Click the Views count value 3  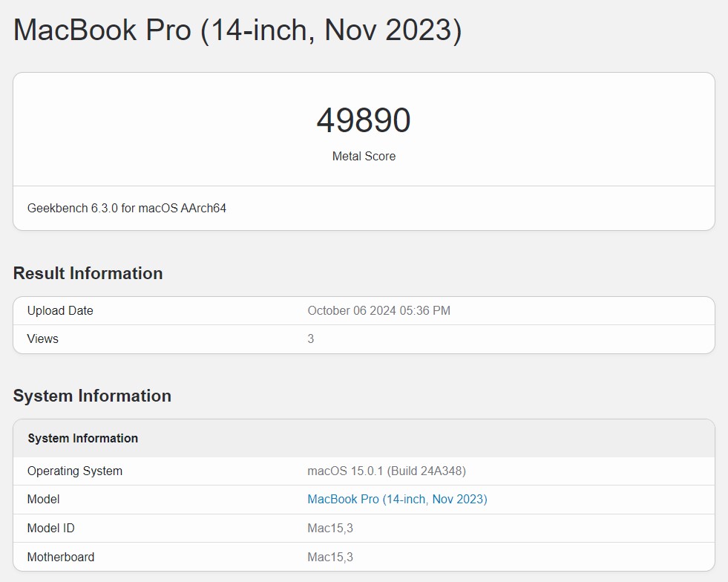tap(311, 339)
